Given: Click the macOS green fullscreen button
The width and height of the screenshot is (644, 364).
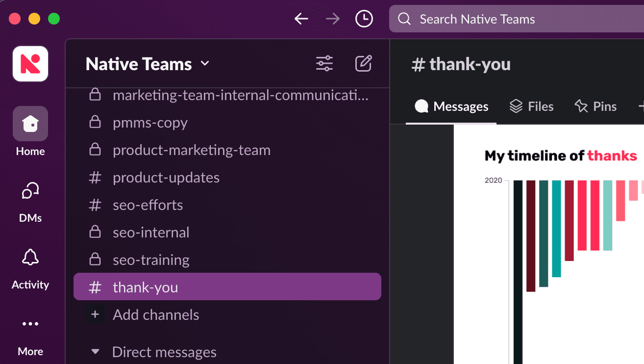Looking at the screenshot, I should (54, 19).
